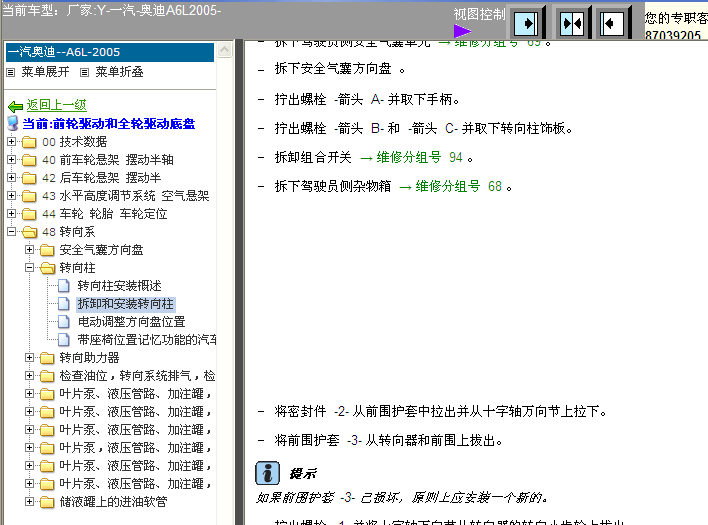Select the 48 转向系 folder label
This screenshot has width=708, height=525.
(x=68, y=232)
